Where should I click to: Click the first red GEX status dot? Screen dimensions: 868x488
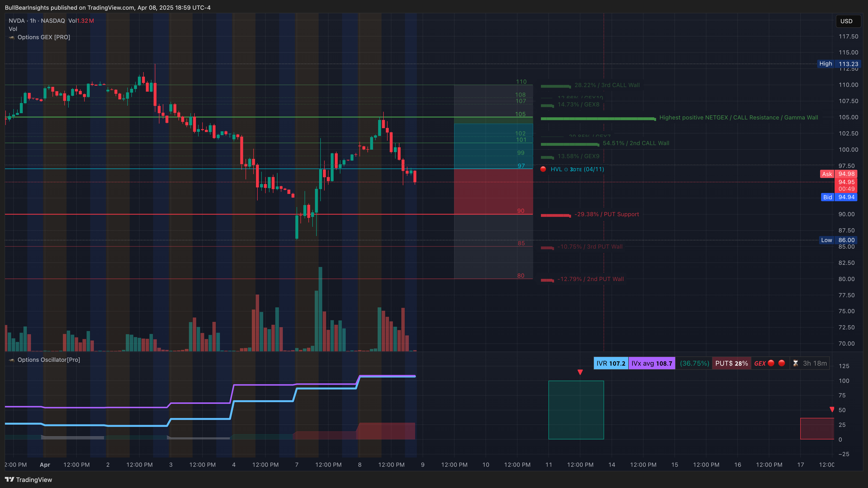pyautogui.click(x=771, y=363)
